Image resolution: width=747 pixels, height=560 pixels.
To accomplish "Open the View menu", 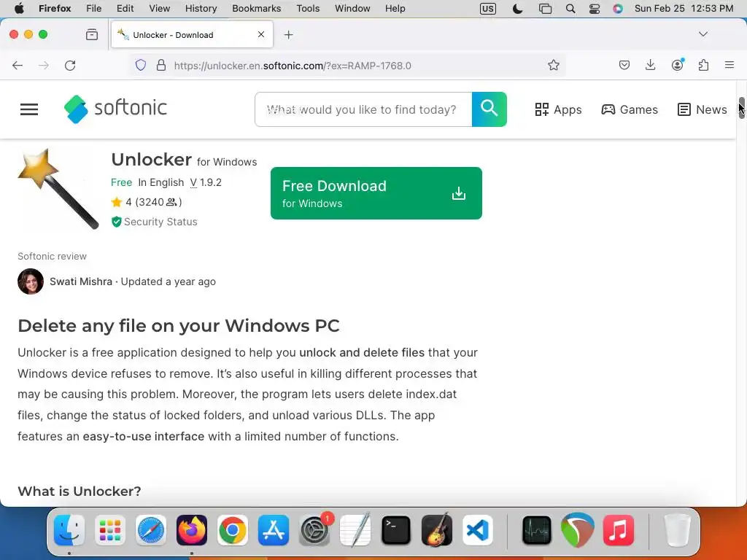I will pos(160,9).
